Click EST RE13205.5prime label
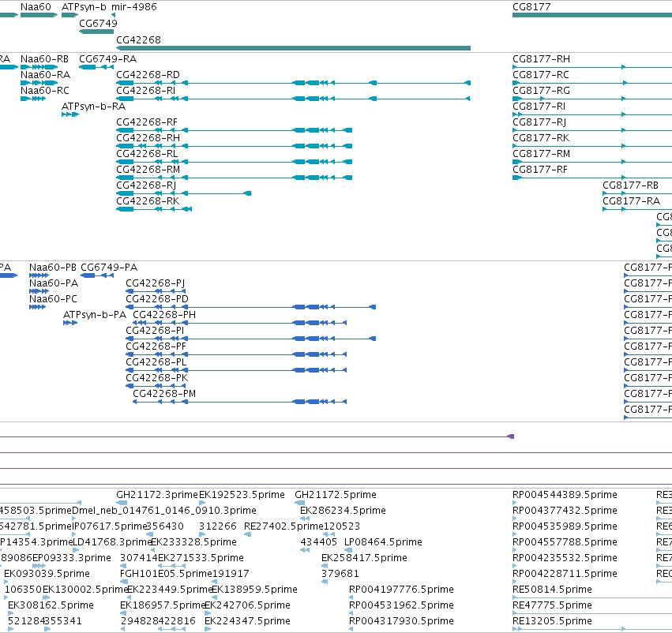The height and width of the screenshot is (633, 672). pyautogui.click(x=552, y=621)
